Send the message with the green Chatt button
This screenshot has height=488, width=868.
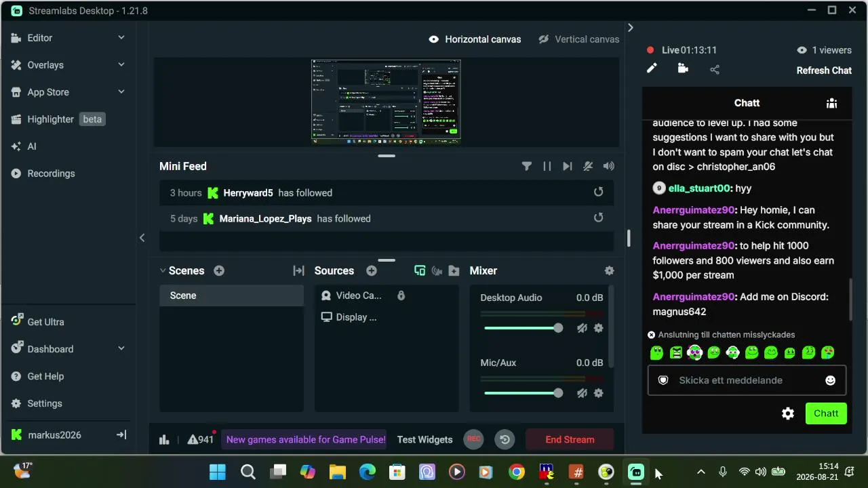(826, 413)
